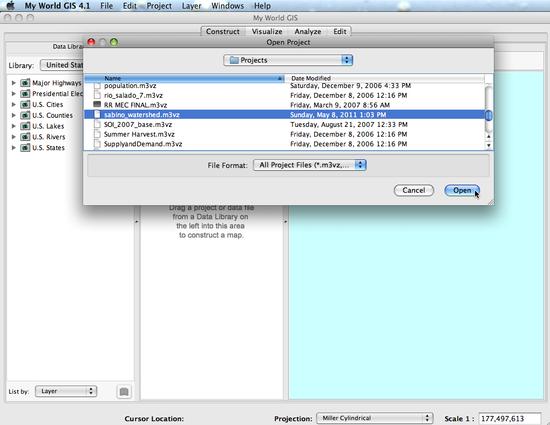Click the file list scroll up arrow
Viewport: 550px width, 425px height.
click(x=489, y=136)
